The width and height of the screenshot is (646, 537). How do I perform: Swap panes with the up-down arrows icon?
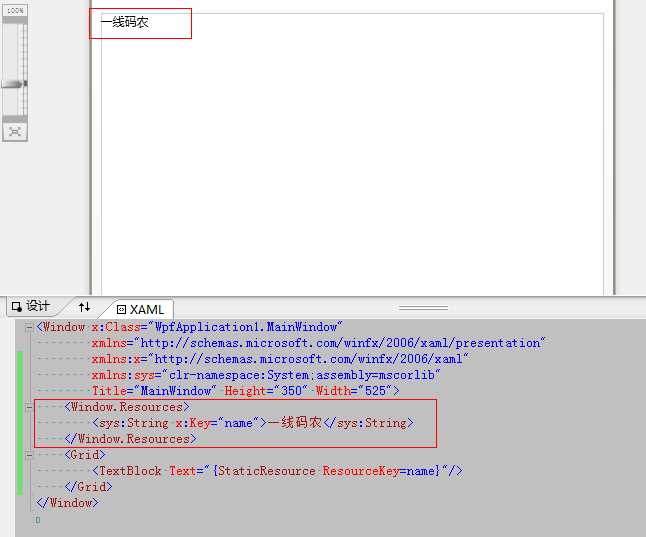[x=84, y=307]
